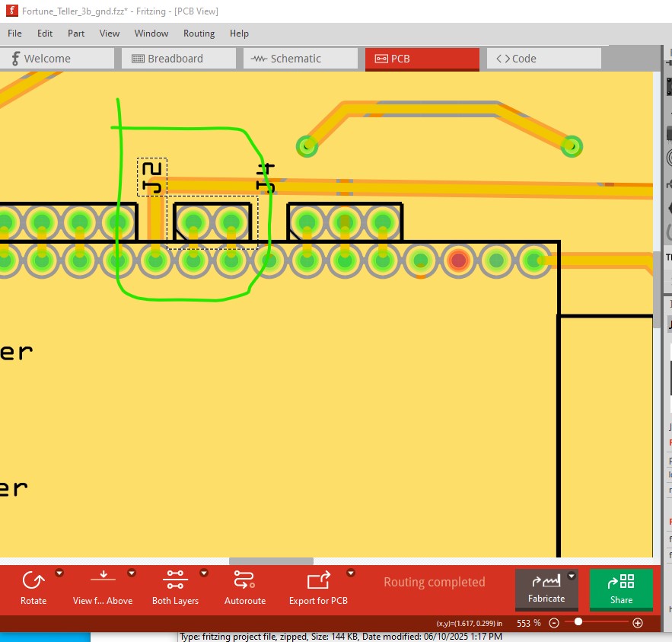Click the zoom out minus icon
672x642 pixels.
554,623
